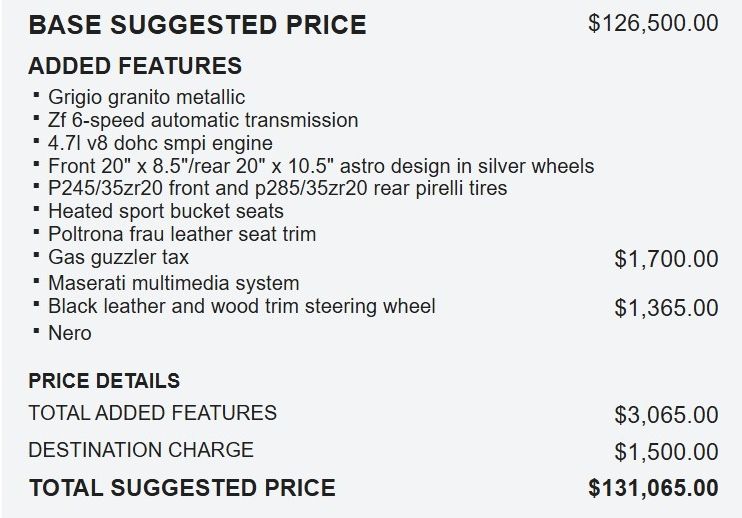Select the Grigio granito metallic feature
The height and width of the screenshot is (518, 742).
coord(146,97)
